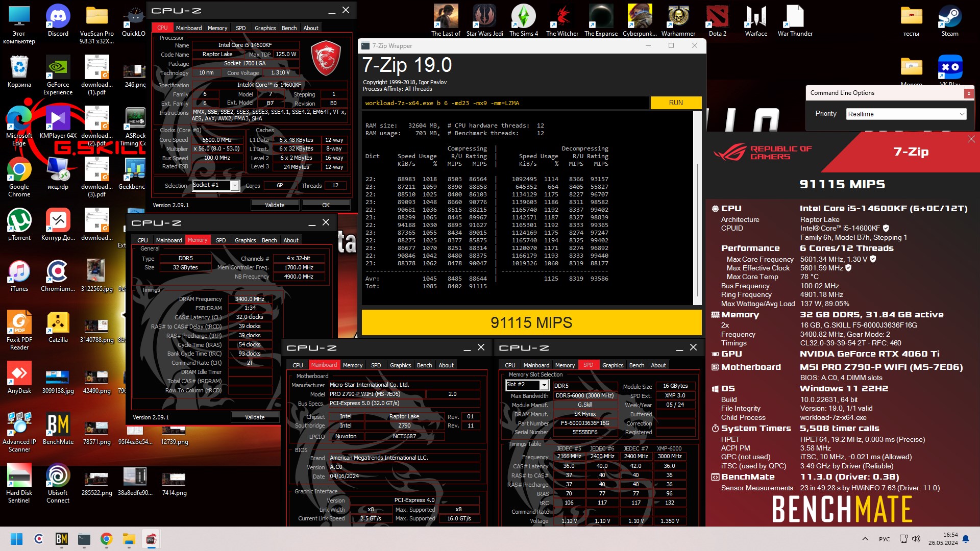This screenshot has height=551, width=980.
Task: Open Foxit PDF Reader shortcut
Action: click(x=19, y=330)
